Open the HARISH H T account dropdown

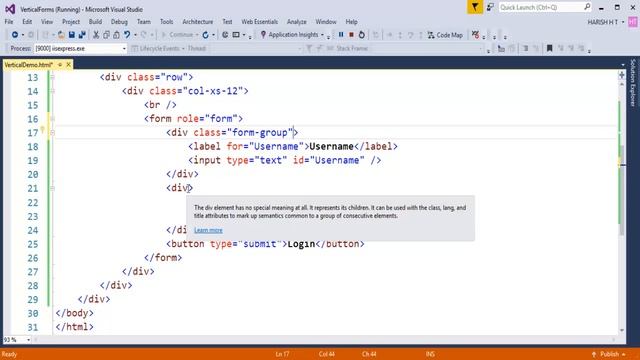click(623, 22)
